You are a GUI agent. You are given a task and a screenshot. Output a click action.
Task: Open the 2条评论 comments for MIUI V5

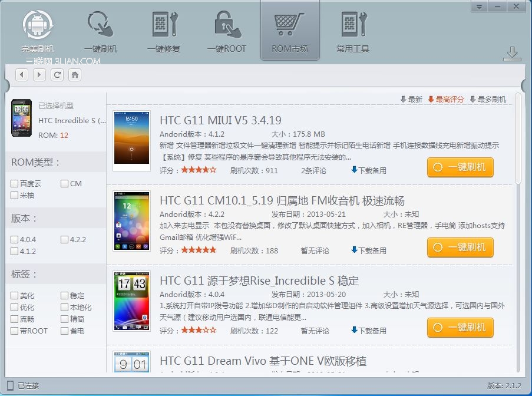point(313,170)
